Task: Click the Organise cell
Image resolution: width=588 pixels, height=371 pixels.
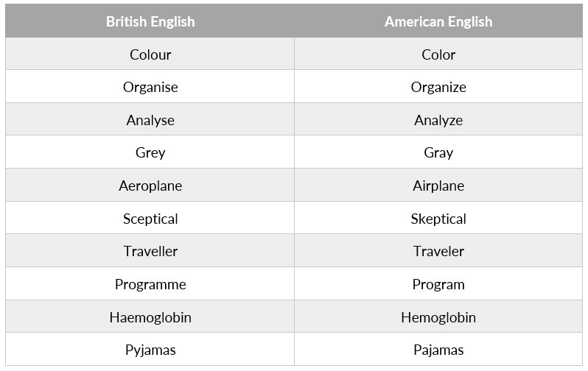Action: [x=150, y=87]
